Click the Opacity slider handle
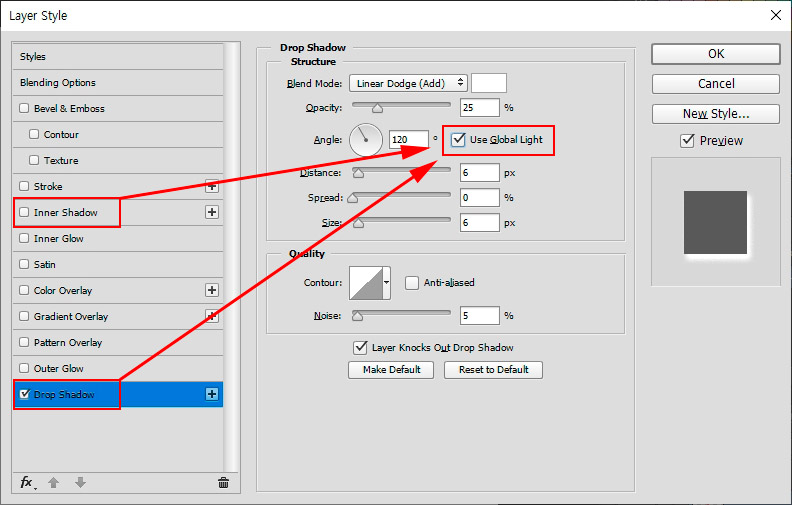This screenshot has height=505, width=792. click(x=377, y=108)
